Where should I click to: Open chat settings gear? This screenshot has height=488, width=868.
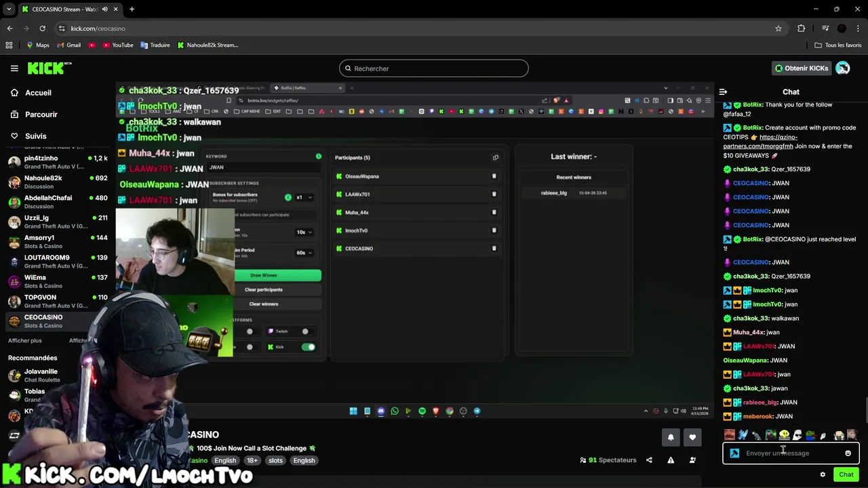823,474
